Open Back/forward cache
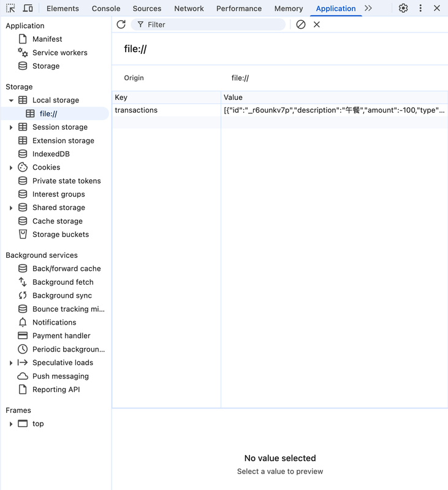The width and height of the screenshot is (448, 490). pyautogui.click(x=67, y=269)
